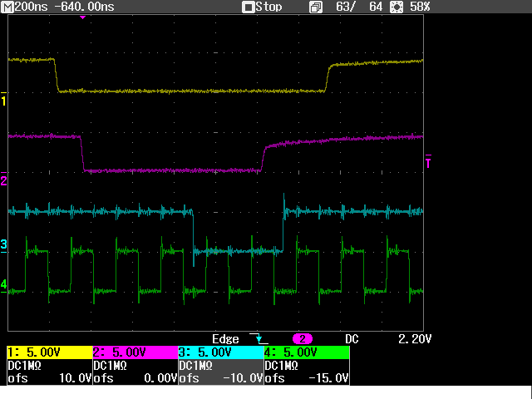Open the Edge trigger type label
Screen dimensions: 532x399
pos(225,339)
